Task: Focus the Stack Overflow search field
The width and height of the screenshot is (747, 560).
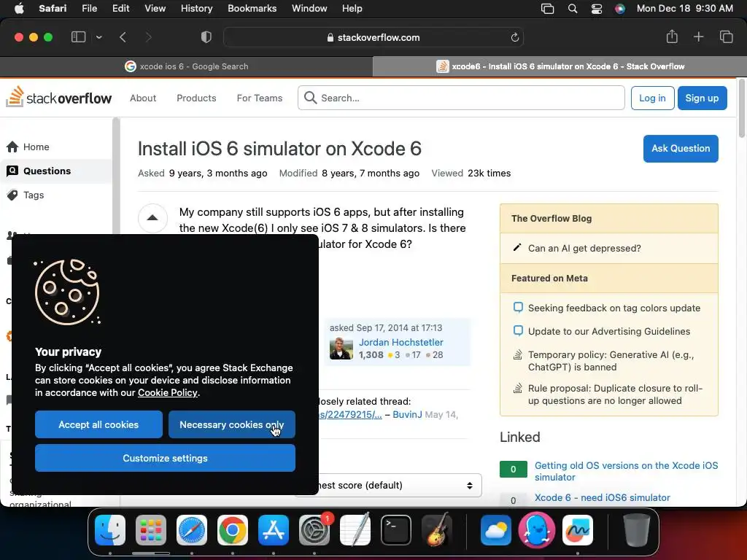Action: pyautogui.click(x=461, y=98)
